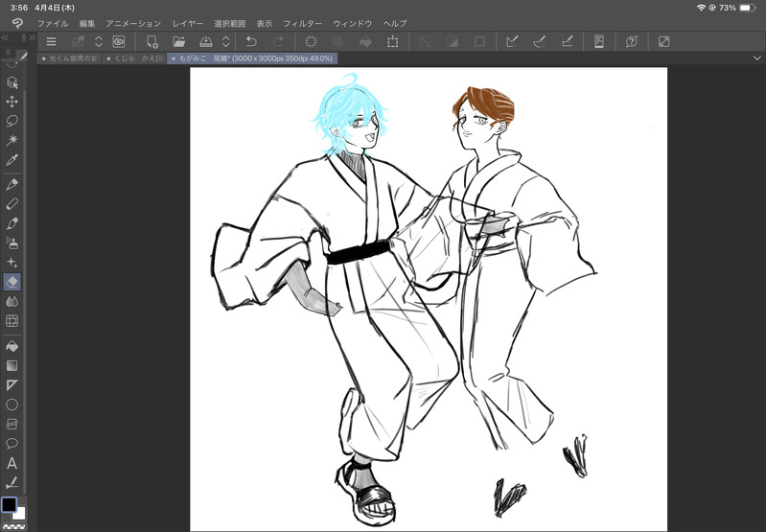Open the command bar hamburger menu

click(x=51, y=42)
